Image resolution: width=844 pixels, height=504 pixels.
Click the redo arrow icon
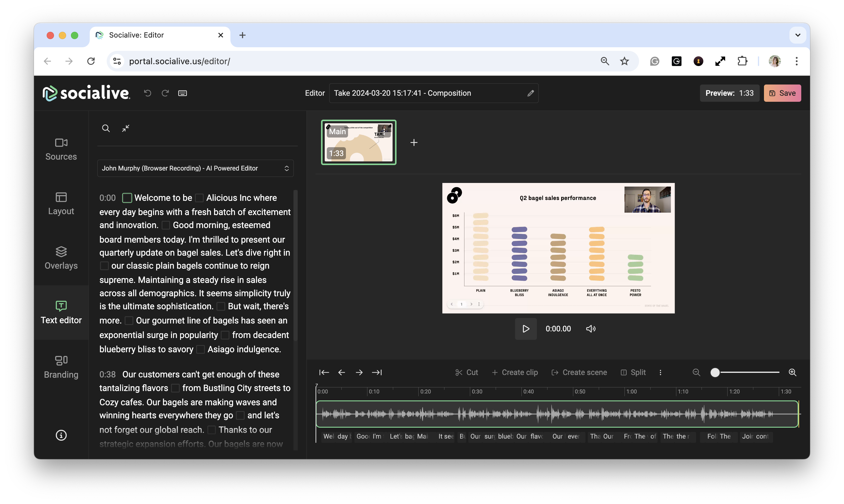[x=165, y=93]
